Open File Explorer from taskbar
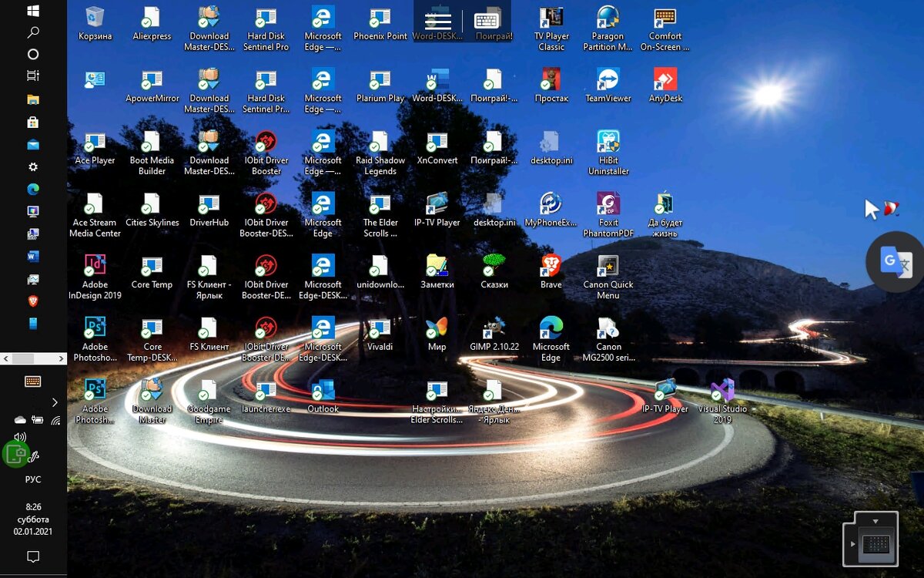Viewport: 924px width, 578px height. (33, 99)
